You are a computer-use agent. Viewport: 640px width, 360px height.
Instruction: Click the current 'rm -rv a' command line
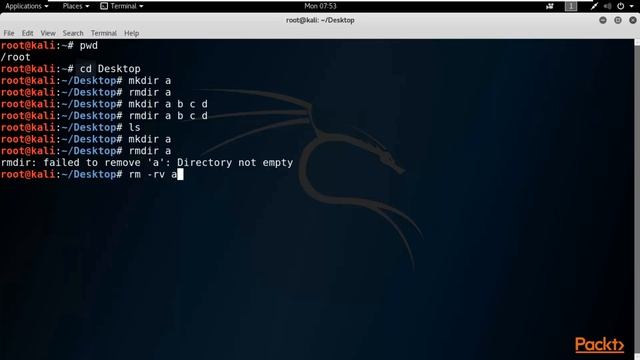tap(92, 174)
